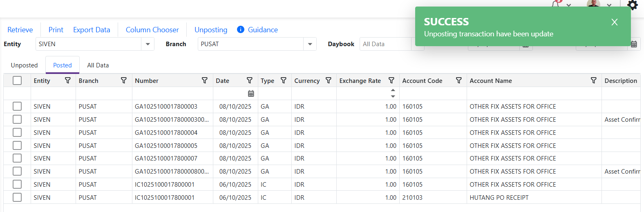This screenshot has width=644, height=212.
Task: Check the row GA1025100017800005
Action: 17,145
